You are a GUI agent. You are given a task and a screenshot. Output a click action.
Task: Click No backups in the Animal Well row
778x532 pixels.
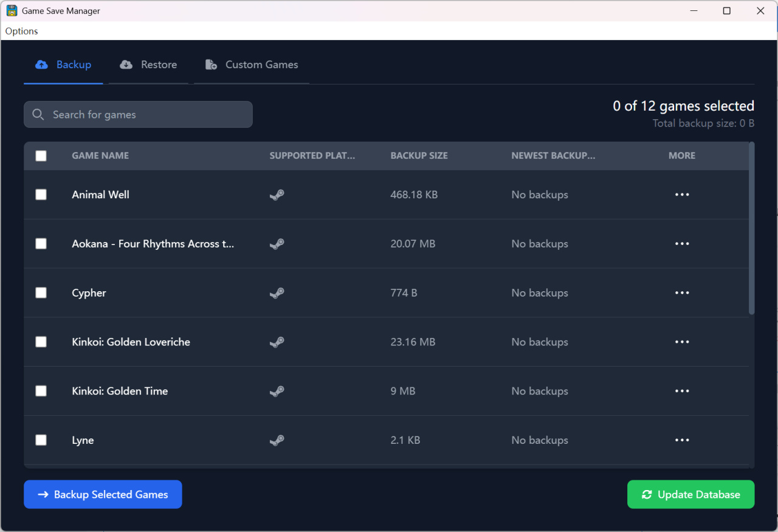pos(540,195)
